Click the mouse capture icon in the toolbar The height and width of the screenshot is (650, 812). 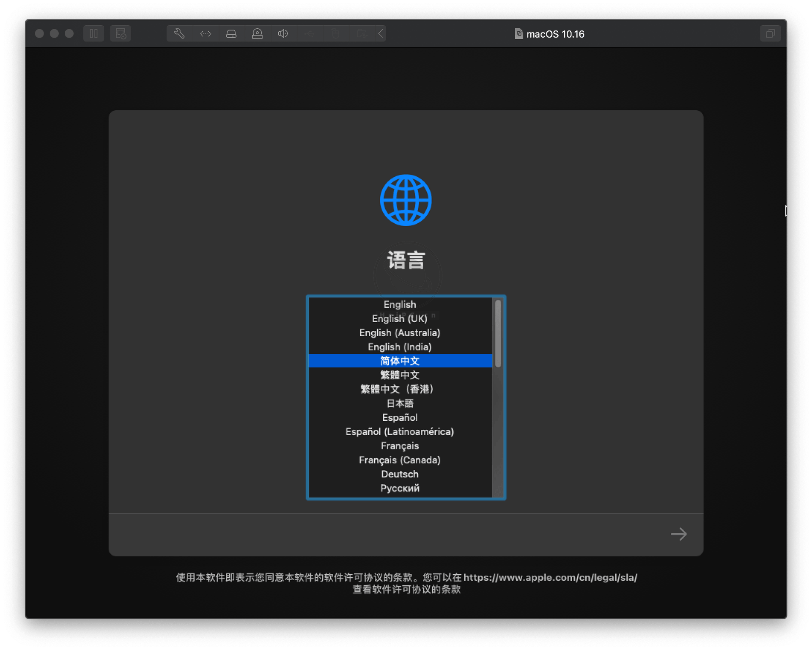pos(336,33)
